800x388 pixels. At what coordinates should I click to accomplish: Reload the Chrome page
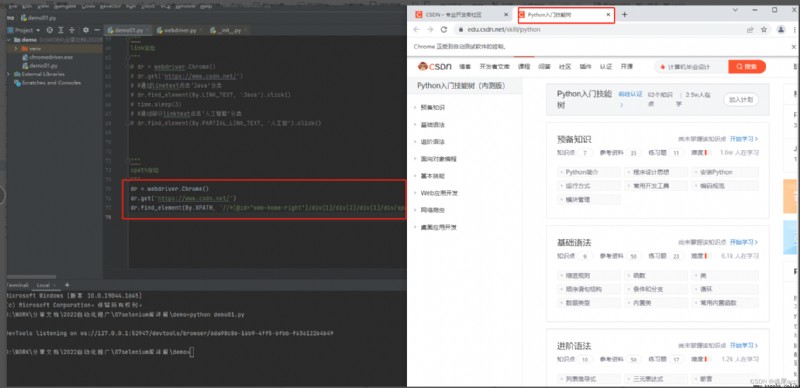444,30
